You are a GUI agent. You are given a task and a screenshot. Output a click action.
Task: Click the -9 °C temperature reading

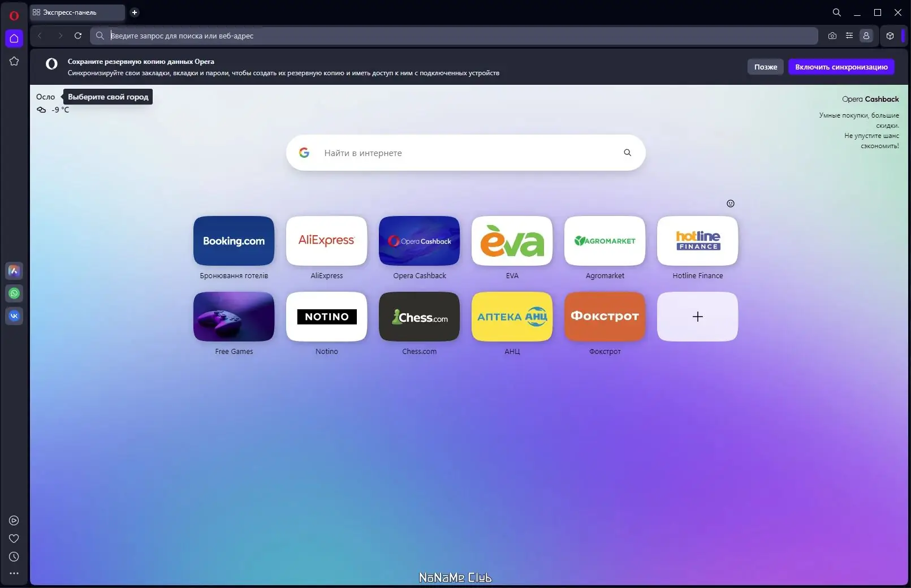pos(61,110)
